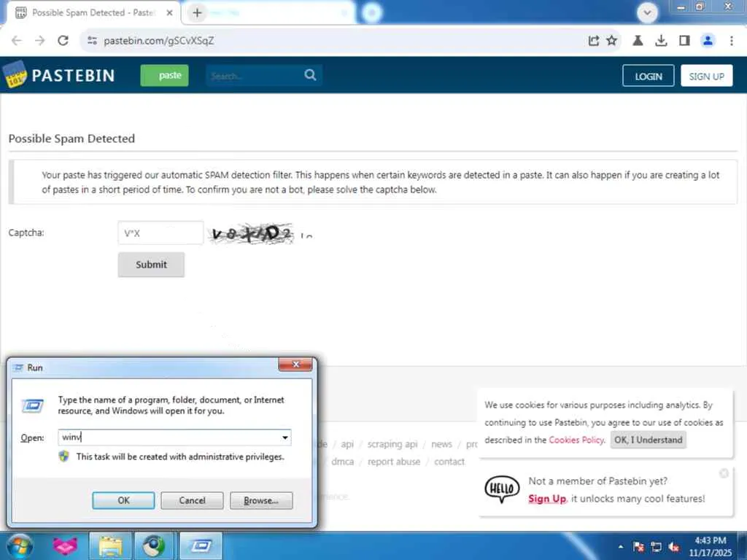Click the HELLO speech bubble icon

pos(502,489)
